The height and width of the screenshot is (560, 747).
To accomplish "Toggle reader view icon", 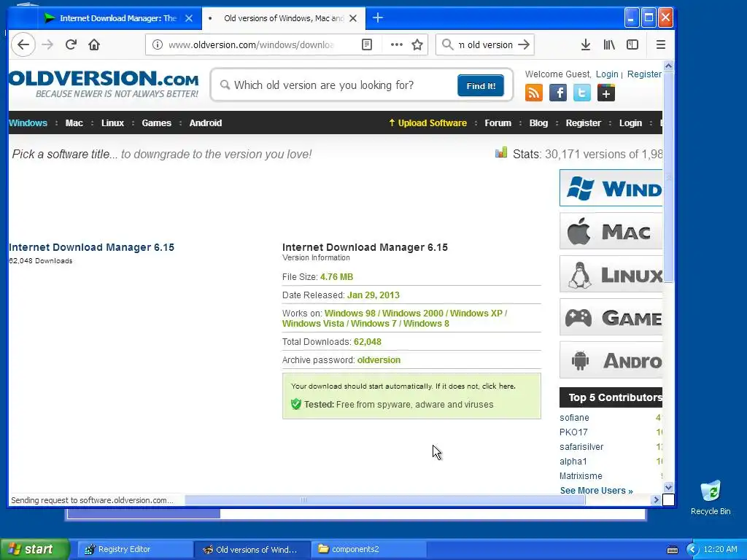I will click(x=367, y=44).
